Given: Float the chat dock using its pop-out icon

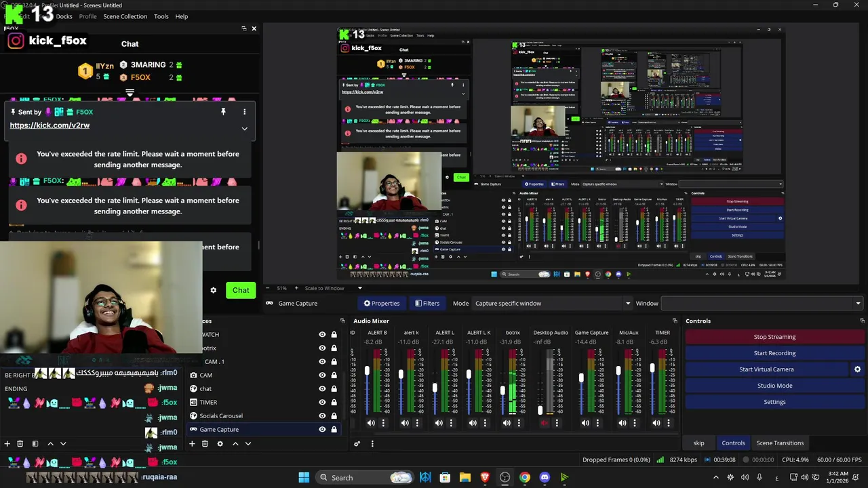Looking at the screenshot, I should 244,28.
